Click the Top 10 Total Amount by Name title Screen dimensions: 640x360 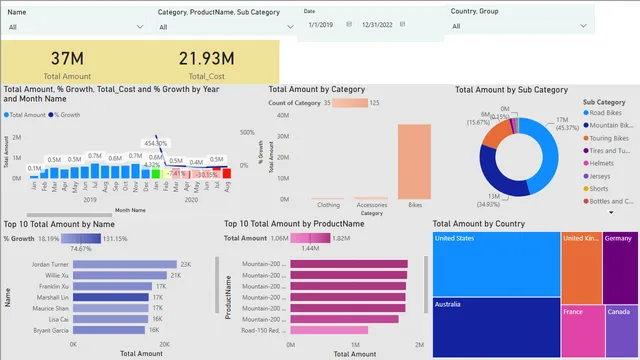point(59,224)
